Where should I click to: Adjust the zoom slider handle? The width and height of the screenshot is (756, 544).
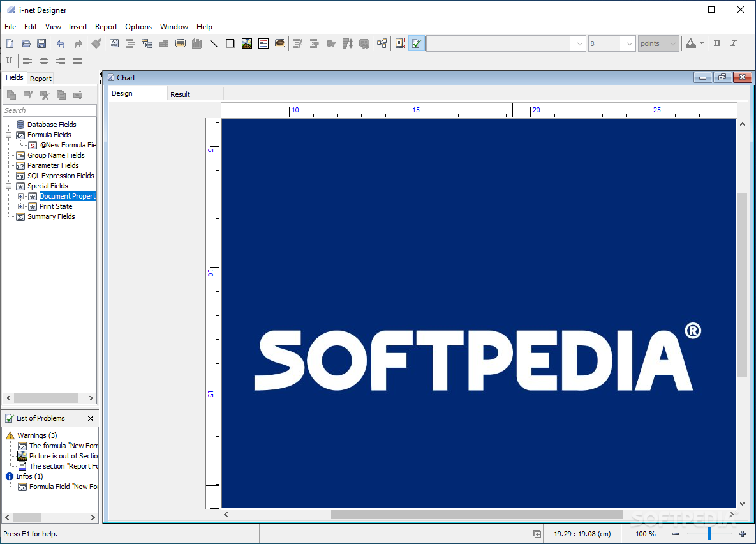pyautogui.click(x=709, y=534)
